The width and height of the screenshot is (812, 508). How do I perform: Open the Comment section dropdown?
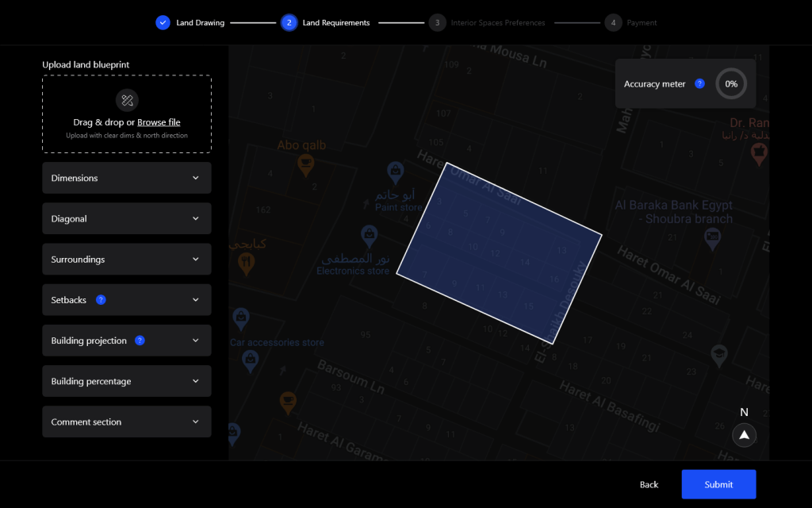coord(127,422)
